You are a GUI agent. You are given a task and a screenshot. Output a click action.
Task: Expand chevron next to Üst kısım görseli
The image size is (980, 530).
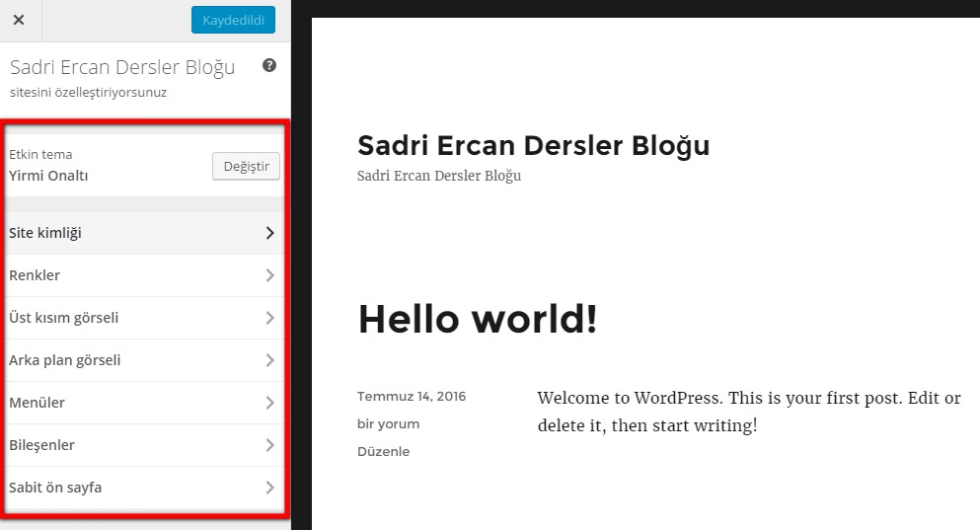coord(270,318)
